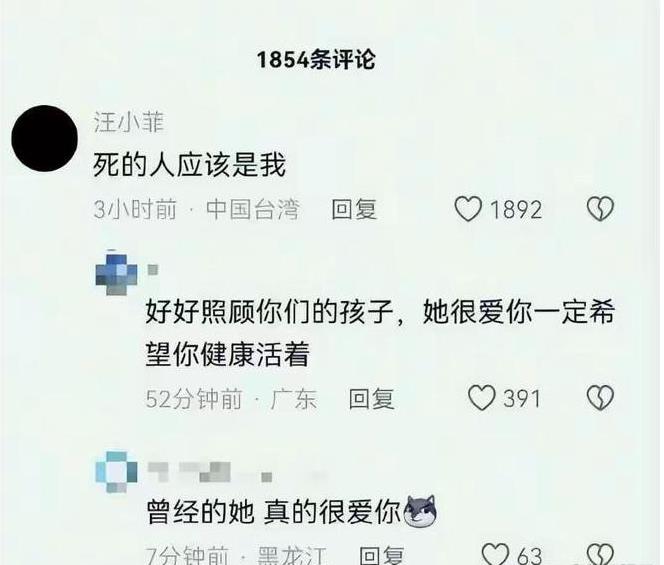
Task: Like the comment with 1892 likes
Action: point(468,209)
